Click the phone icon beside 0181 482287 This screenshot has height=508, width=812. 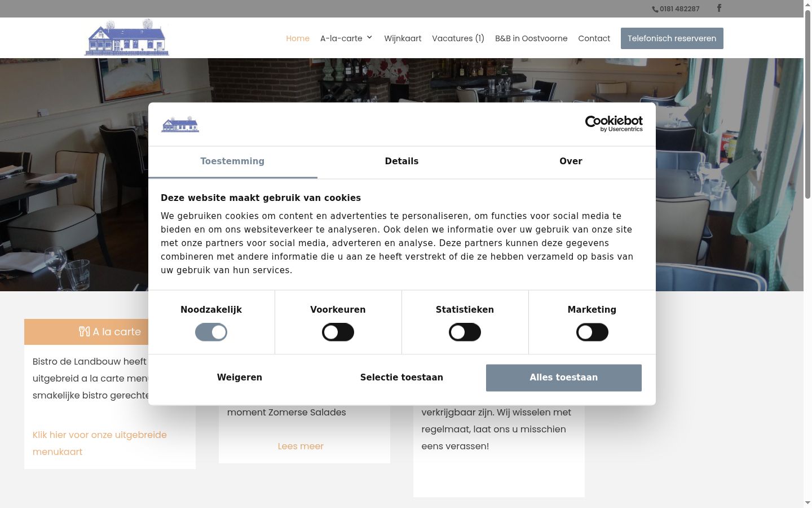[x=655, y=9]
